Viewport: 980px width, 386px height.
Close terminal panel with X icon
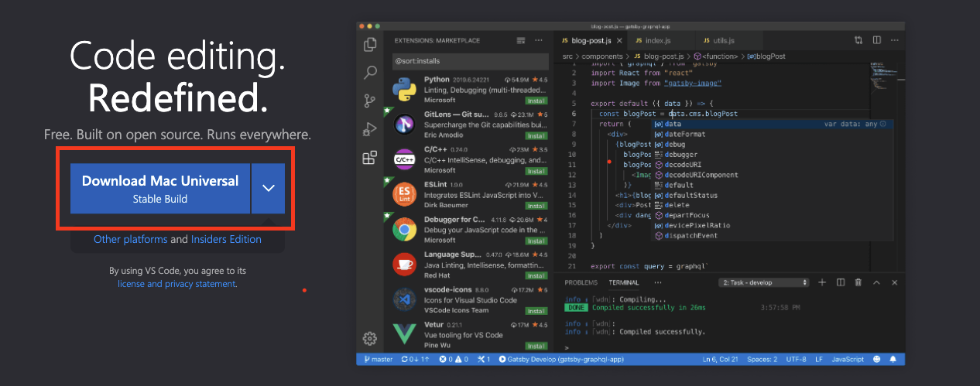point(893,282)
